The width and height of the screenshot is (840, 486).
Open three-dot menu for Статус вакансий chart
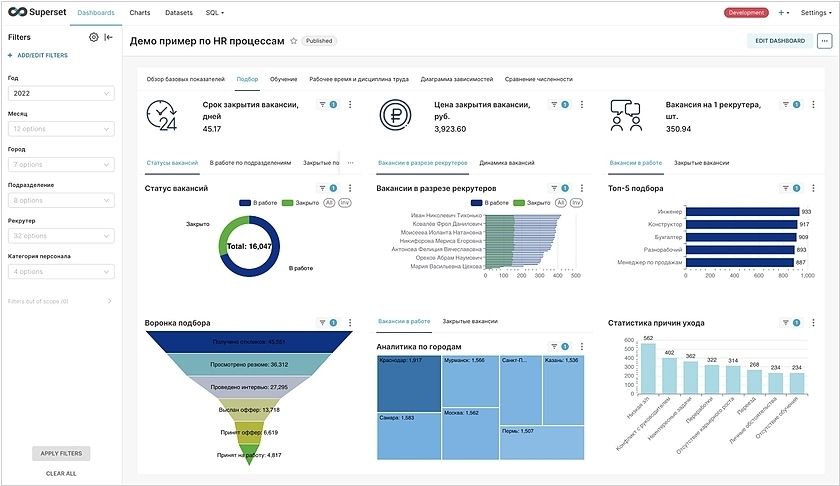point(350,188)
